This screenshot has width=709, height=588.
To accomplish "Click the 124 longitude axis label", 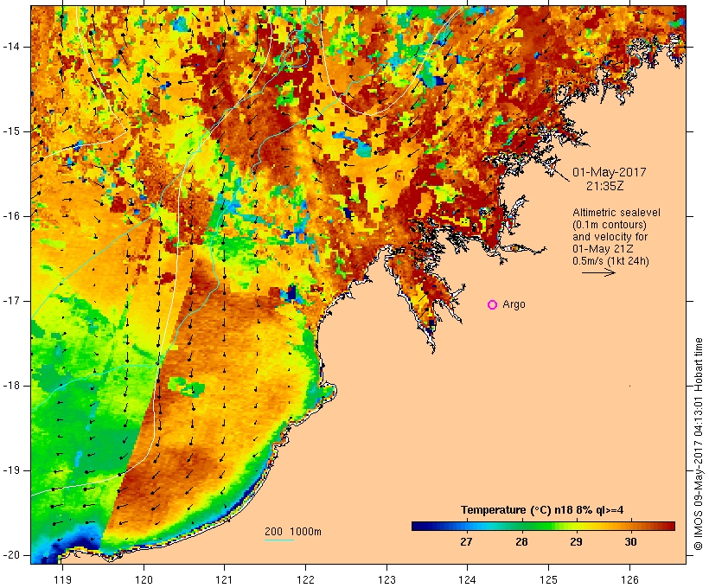I will pyautogui.click(x=467, y=579).
